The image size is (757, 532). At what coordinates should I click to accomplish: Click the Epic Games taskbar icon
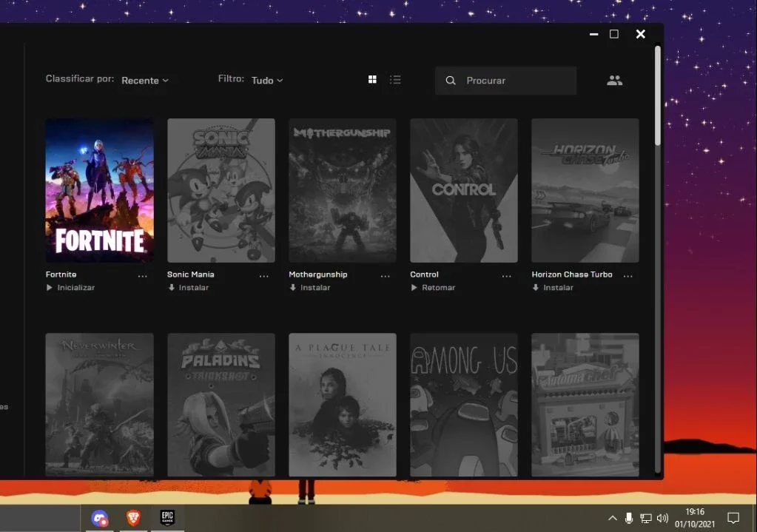[x=167, y=517]
